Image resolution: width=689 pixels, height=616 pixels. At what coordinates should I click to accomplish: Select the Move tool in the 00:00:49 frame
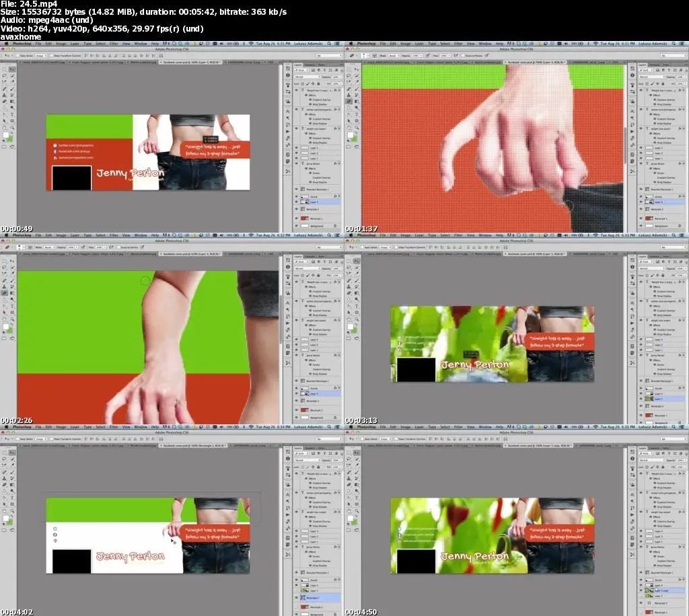[12, 69]
